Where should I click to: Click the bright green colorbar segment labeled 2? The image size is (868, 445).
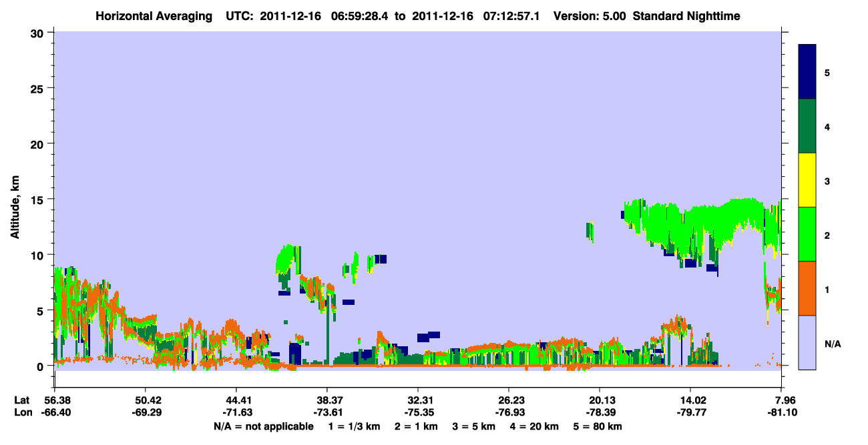(807, 234)
